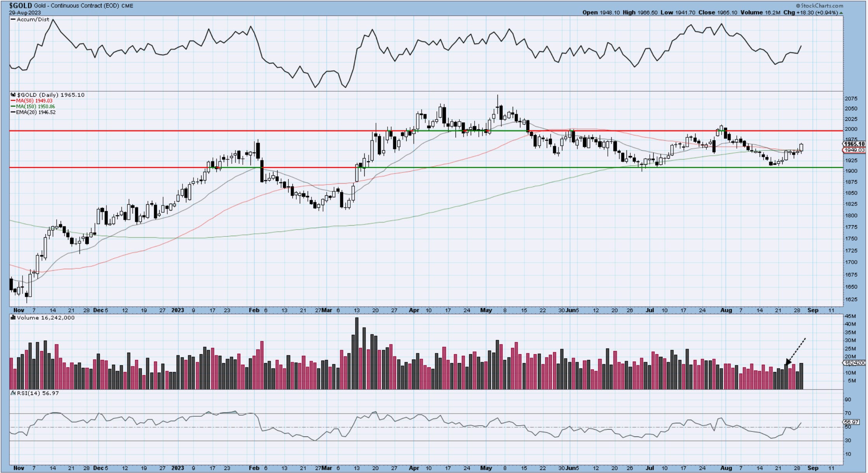Viewport: 868px width, 473px height.
Task: Click the EMA(20) black legend entry
Action: (36, 112)
